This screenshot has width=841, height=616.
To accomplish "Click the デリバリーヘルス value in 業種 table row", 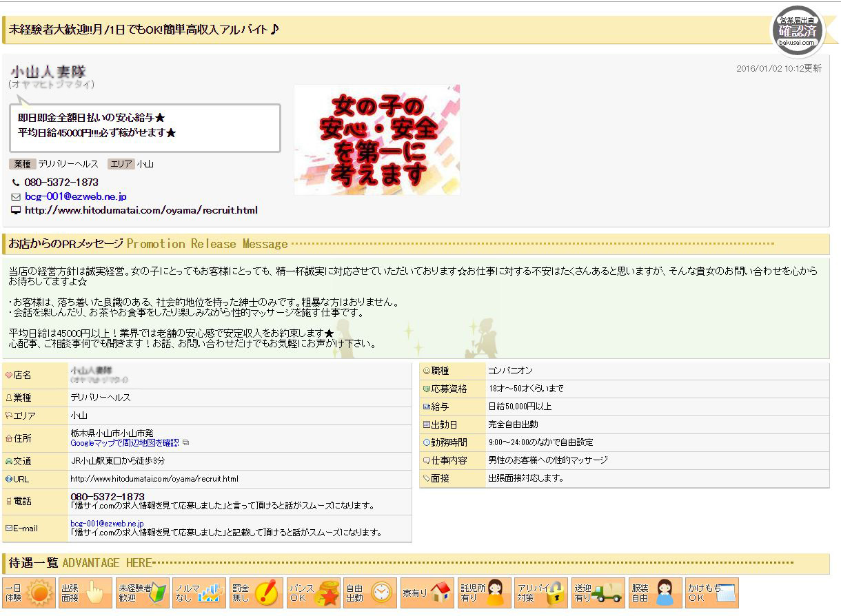I will (101, 398).
